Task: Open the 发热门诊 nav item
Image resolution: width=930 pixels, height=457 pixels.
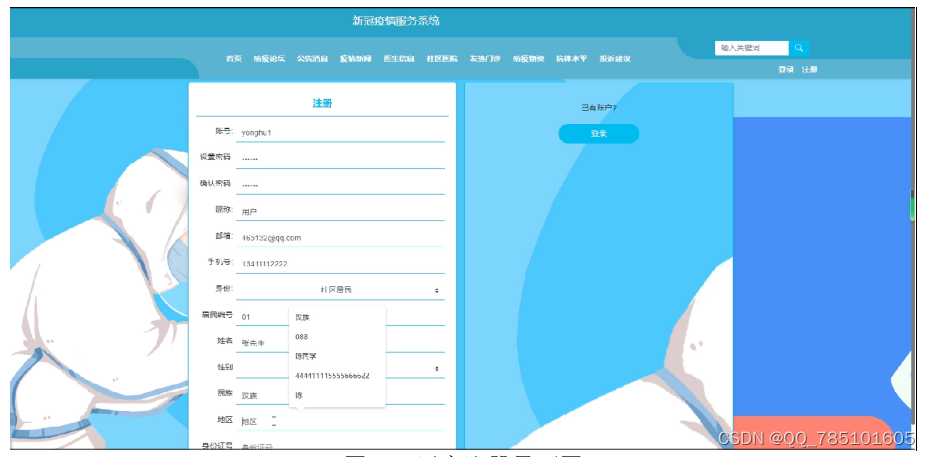Action: click(485, 59)
